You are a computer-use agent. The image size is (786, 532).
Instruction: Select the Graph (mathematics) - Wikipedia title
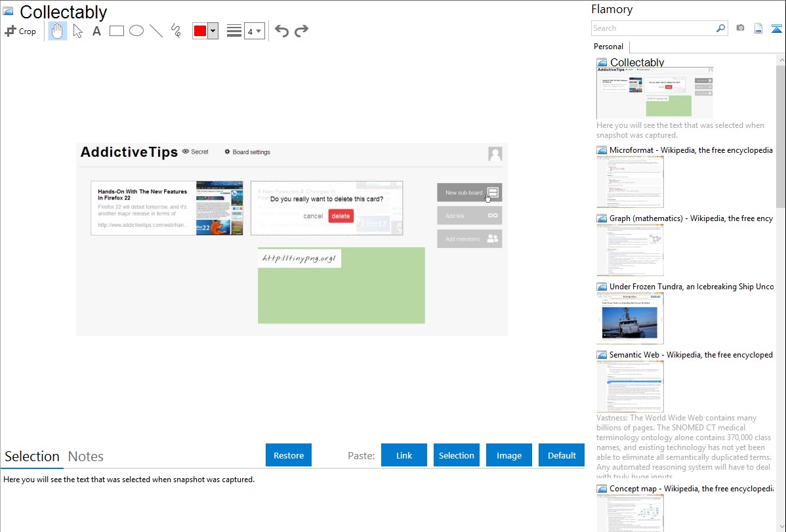(x=691, y=218)
